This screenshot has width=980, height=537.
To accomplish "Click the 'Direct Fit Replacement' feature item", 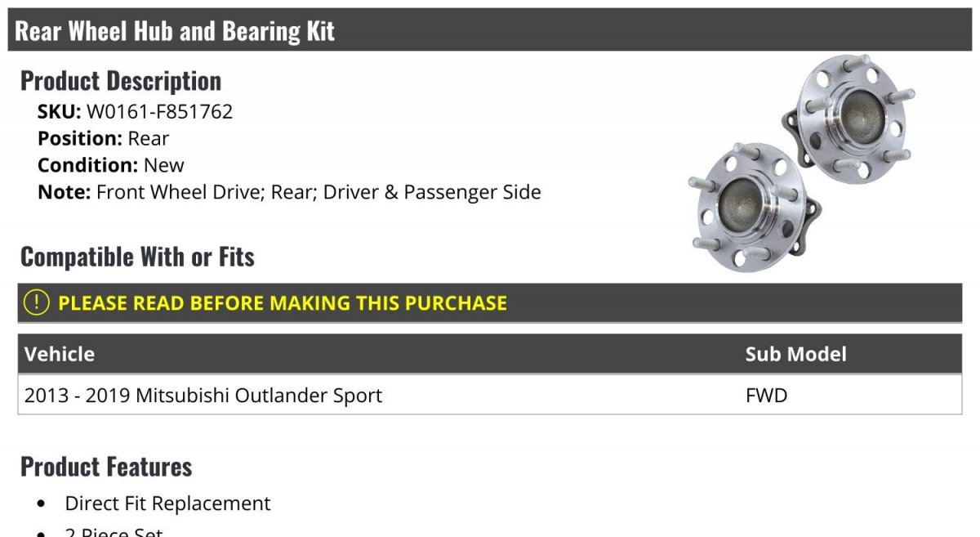I will click(167, 503).
